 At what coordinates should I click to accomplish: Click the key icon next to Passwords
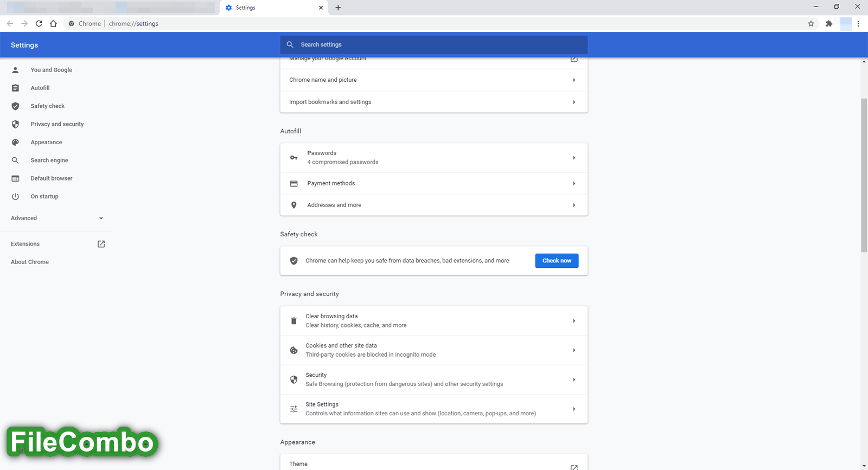pyautogui.click(x=293, y=158)
